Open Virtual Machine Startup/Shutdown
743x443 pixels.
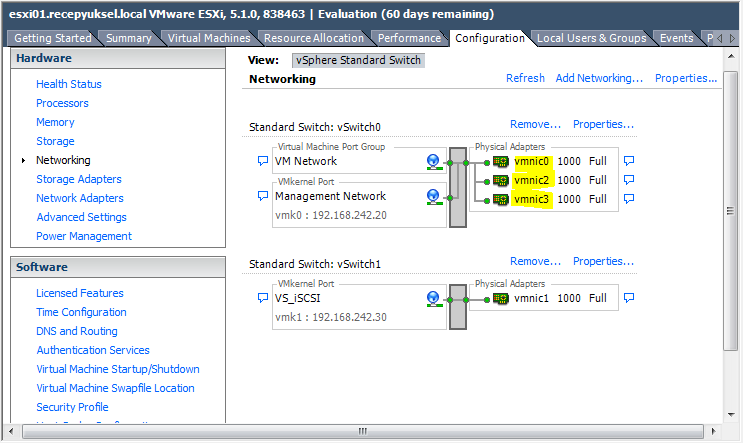pos(118,369)
